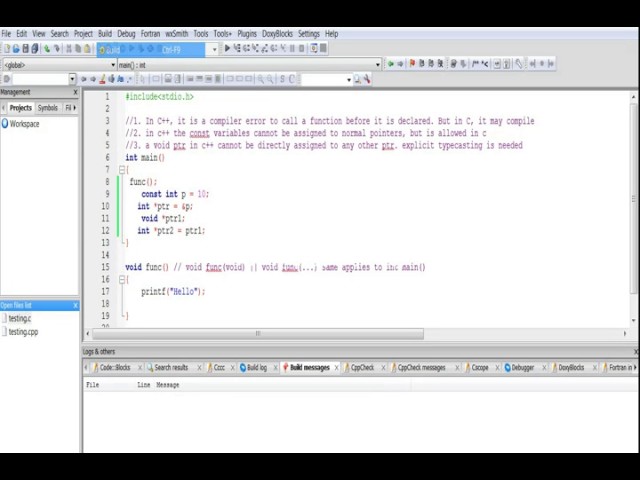The width and height of the screenshot is (640, 480).
Task: Click the editor horizontal scrollbar thumb
Action: [258, 333]
